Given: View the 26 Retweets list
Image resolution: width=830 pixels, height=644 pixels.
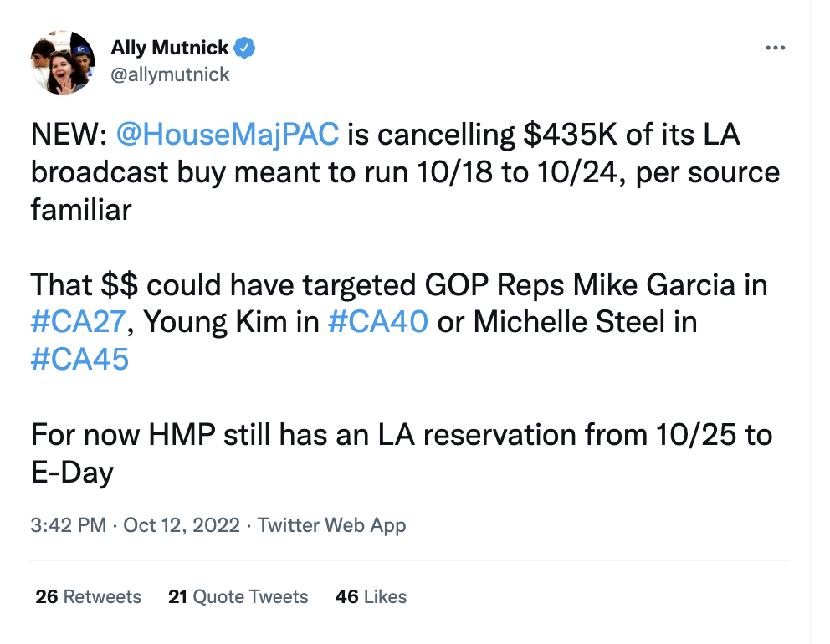Looking at the screenshot, I should [89, 596].
